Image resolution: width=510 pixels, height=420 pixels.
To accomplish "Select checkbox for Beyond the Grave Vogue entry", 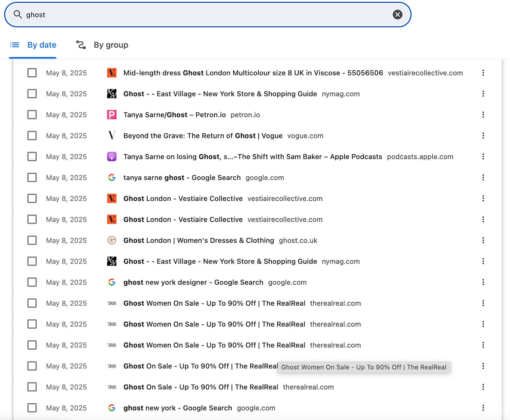I will tap(32, 136).
